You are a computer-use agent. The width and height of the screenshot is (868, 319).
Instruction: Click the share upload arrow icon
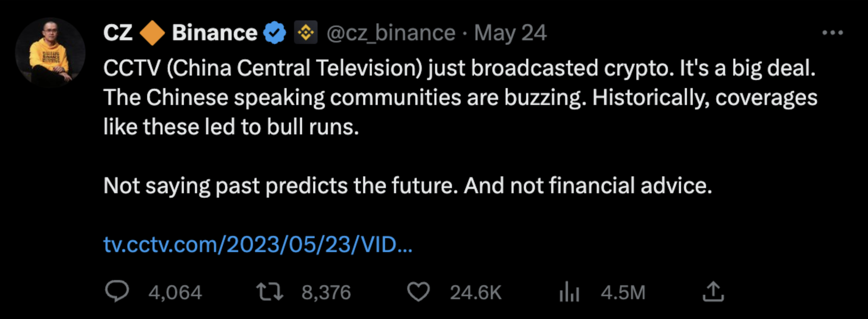[713, 291]
